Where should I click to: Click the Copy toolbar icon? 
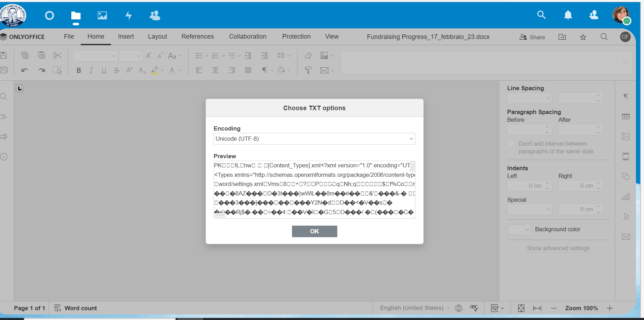tap(25, 55)
